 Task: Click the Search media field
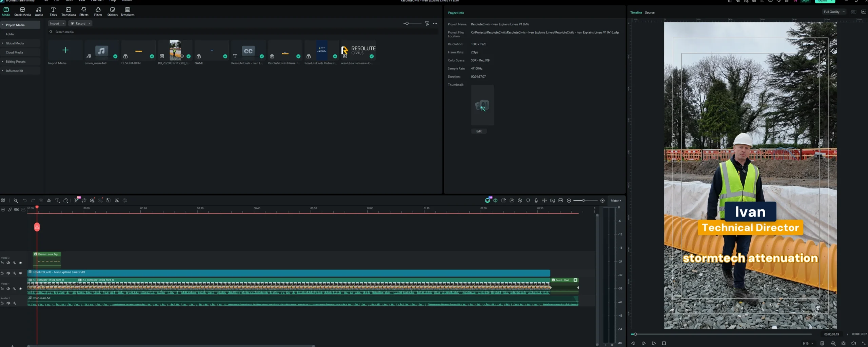click(x=242, y=32)
